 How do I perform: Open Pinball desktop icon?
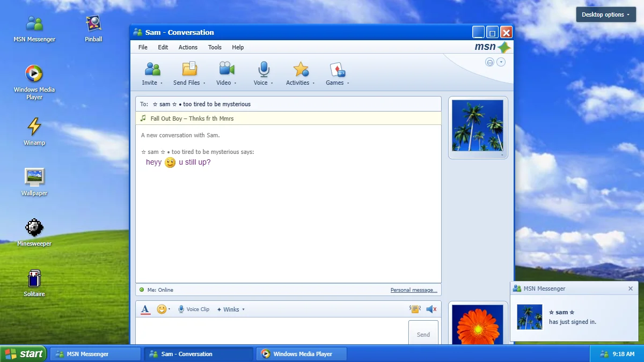tap(93, 24)
